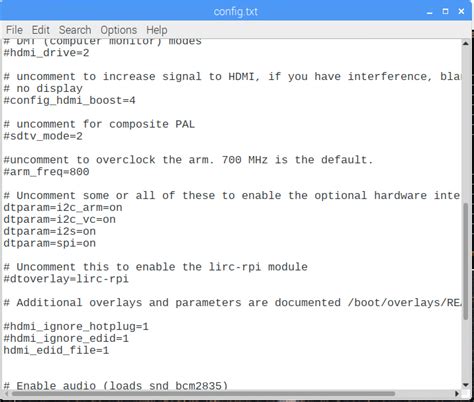Open the Edit menu
This screenshot has width=474, height=402.
click(41, 30)
